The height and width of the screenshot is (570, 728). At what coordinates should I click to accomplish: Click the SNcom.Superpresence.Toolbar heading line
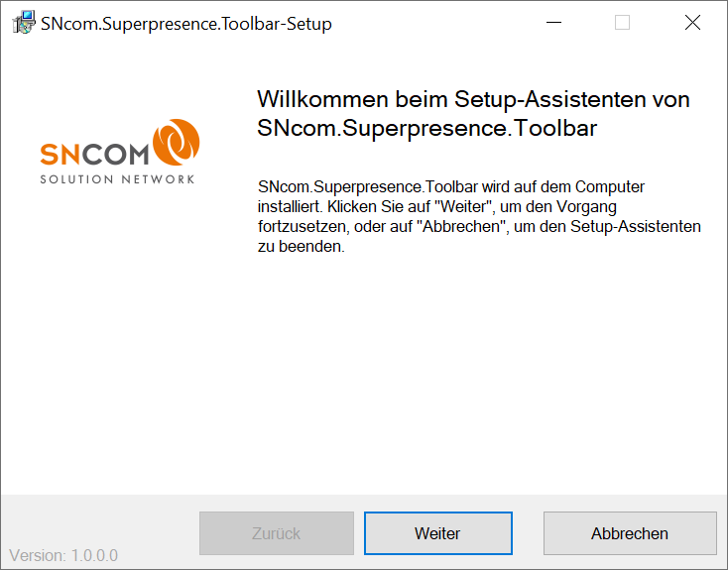point(427,128)
